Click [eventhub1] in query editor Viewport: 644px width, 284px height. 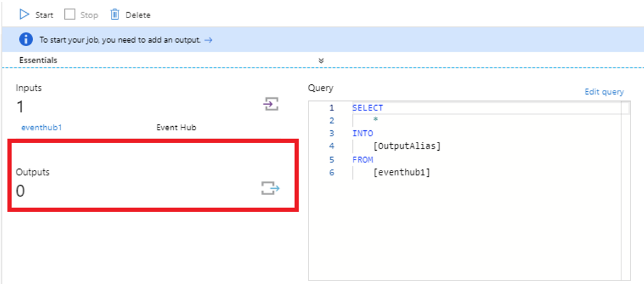pos(402,172)
